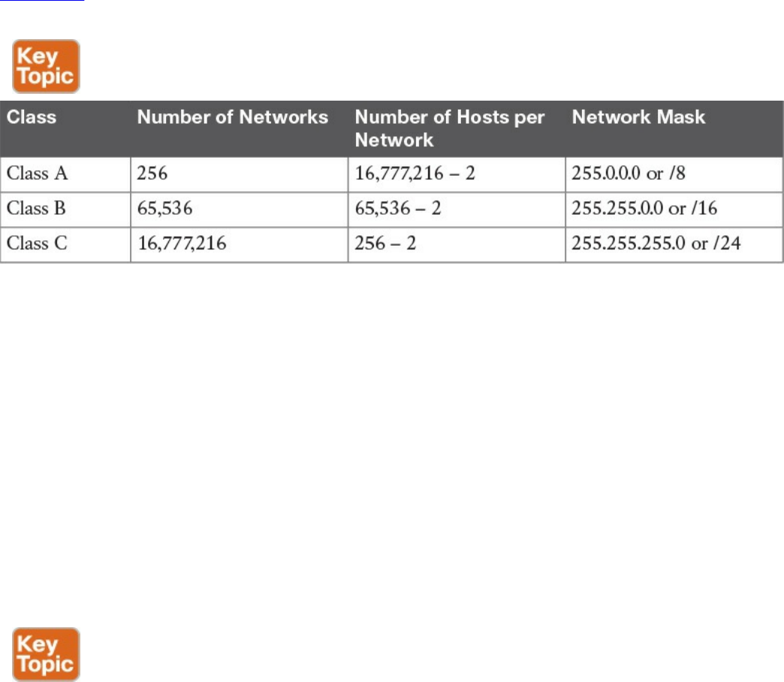The width and height of the screenshot is (784, 682).
Task: Click the 65,536 – 2 hosts cell
Action: click(x=457, y=210)
